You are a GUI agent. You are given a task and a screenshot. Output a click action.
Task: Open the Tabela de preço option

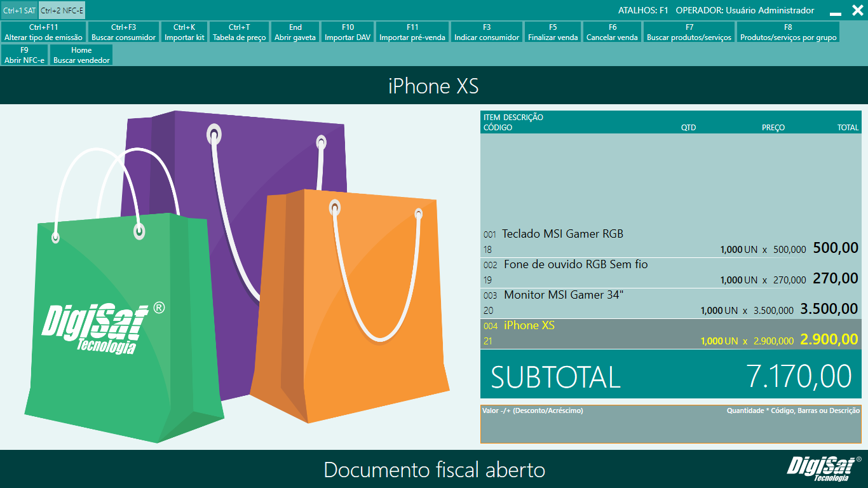click(x=240, y=32)
